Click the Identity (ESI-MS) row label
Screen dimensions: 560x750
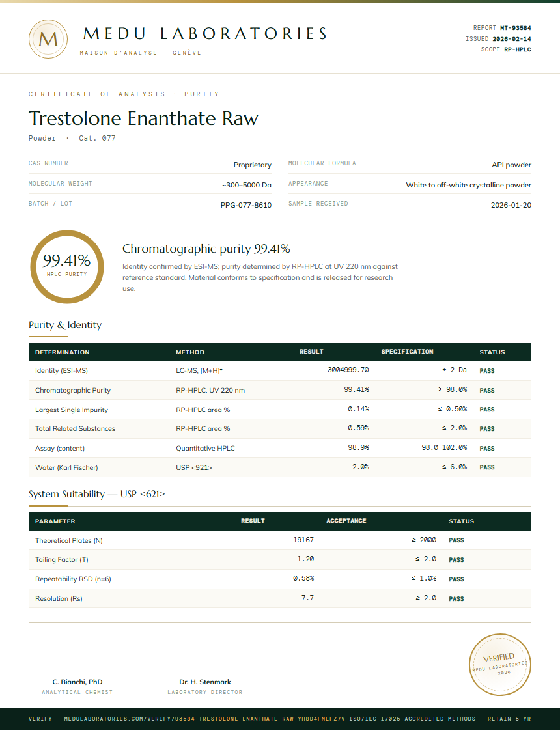coord(61,370)
